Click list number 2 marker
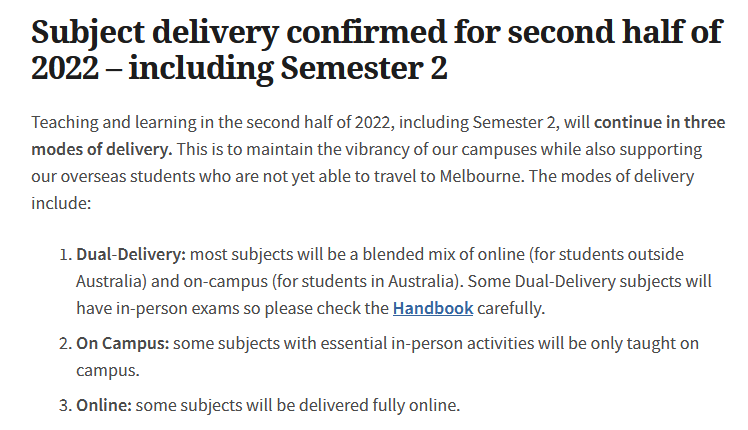Viewport: 748px width, 430px height. pos(65,344)
